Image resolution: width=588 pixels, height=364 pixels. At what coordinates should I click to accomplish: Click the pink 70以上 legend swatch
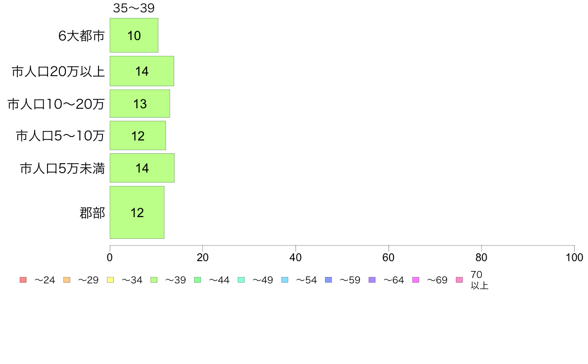459,279
